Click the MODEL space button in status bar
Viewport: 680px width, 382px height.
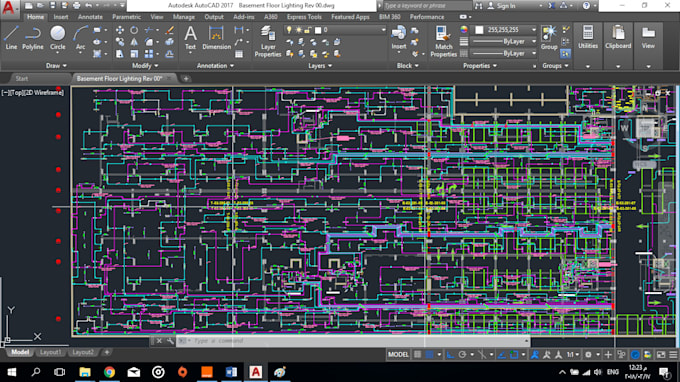point(398,355)
